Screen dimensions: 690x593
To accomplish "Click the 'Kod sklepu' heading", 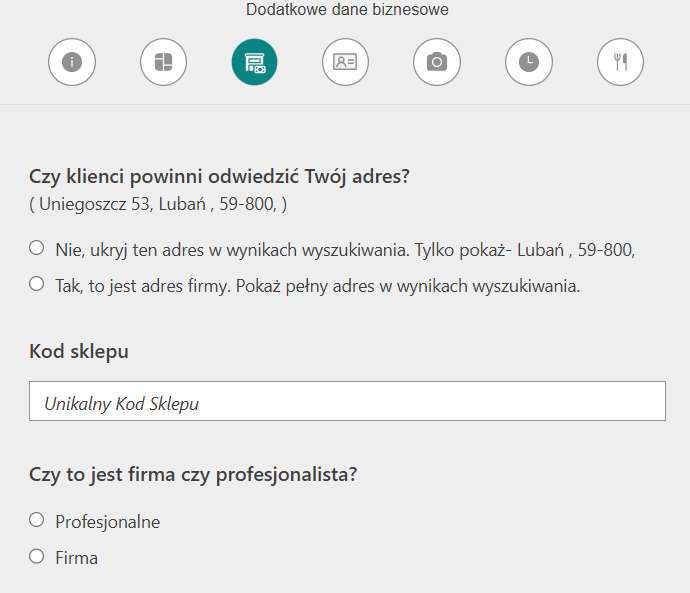I will 79,351.
